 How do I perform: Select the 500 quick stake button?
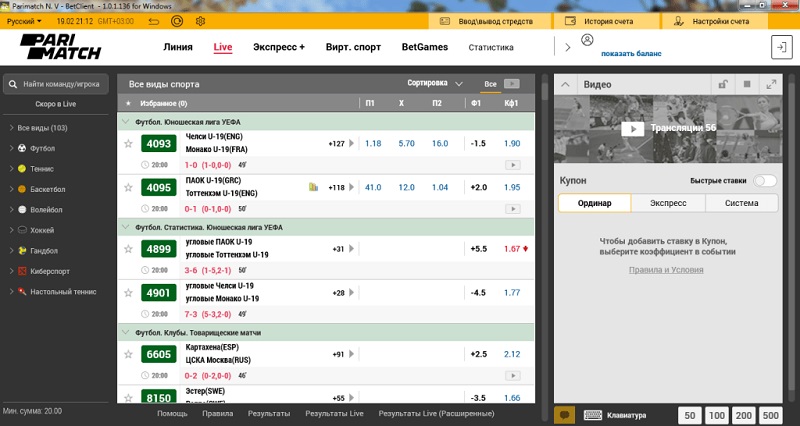[770, 415]
